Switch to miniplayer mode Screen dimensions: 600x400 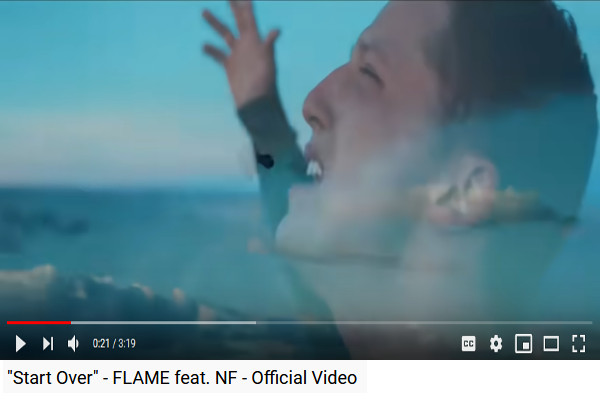click(523, 343)
